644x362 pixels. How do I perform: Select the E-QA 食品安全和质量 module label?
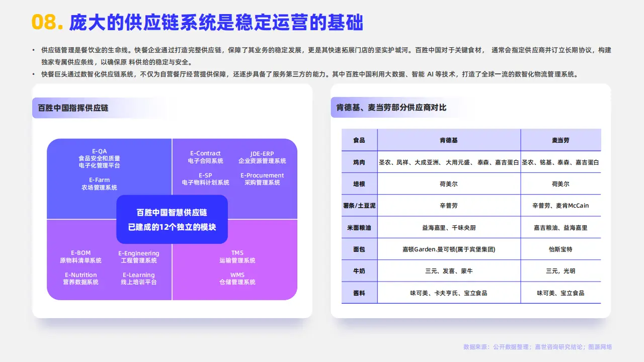click(x=99, y=158)
